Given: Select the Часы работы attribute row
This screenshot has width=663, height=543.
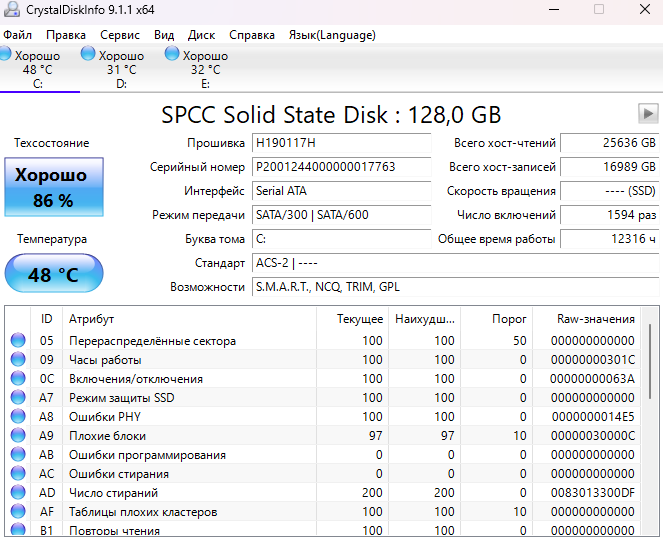Looking at the screenshot, I should [325, 359].
